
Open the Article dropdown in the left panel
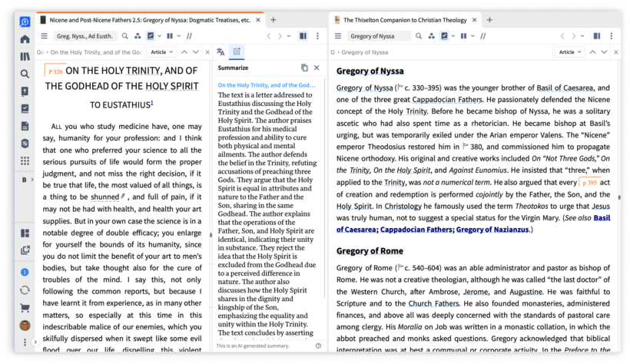(161, 52)
